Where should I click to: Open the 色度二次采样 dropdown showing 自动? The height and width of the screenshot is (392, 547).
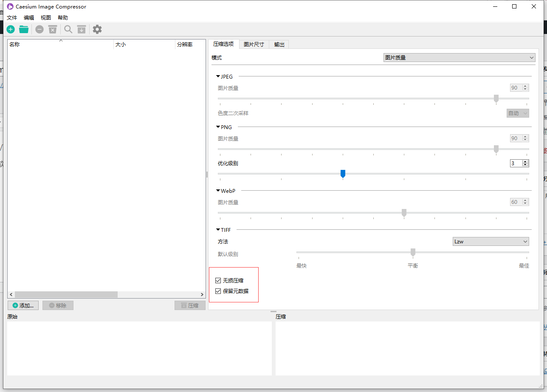518,113
